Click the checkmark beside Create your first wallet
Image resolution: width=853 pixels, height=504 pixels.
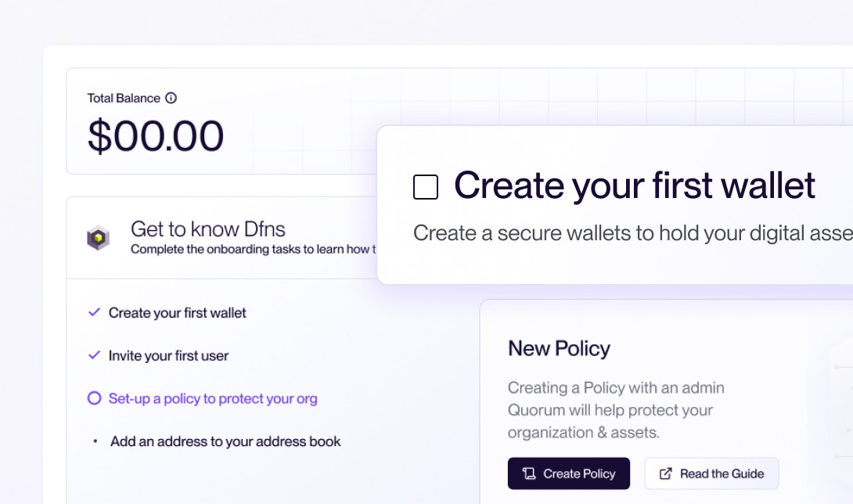[x=93, y=311]
